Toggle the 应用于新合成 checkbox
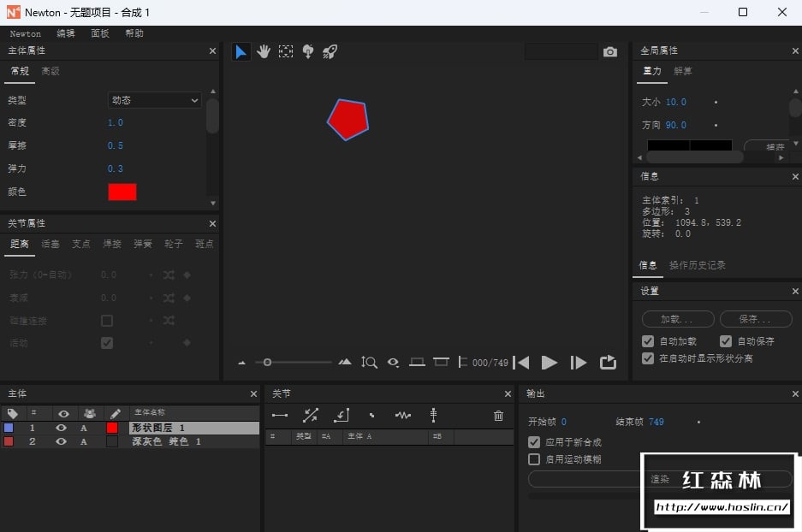This screenshot has width=802, height=532. coord(534,442)
